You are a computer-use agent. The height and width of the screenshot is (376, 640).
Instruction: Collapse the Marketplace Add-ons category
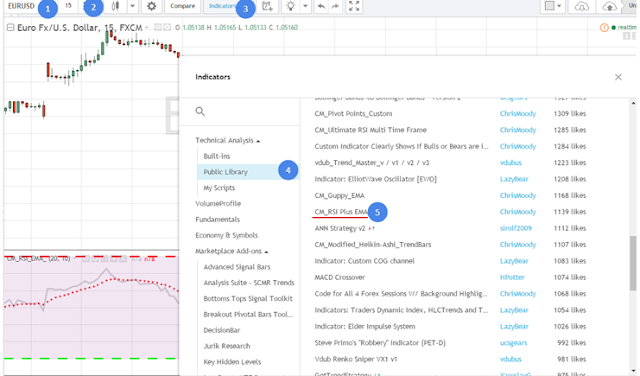click(x=231, y=251)
